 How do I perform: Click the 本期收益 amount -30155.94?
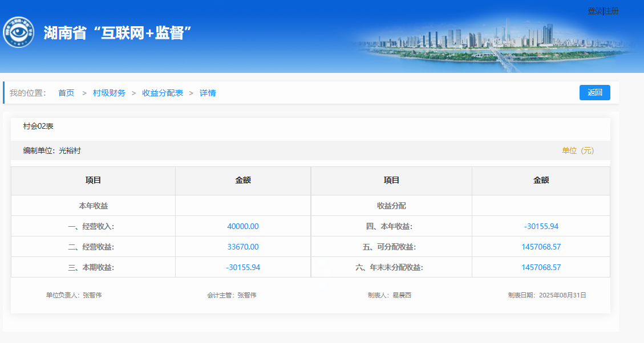click(x=242, y=267)
